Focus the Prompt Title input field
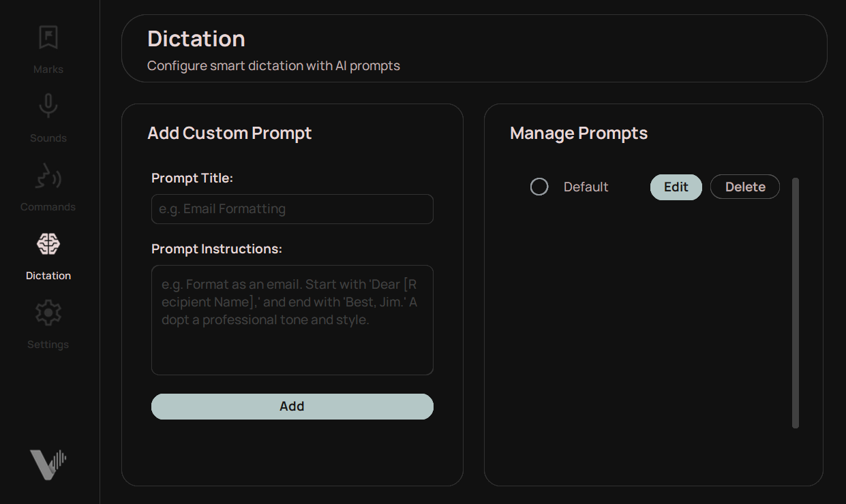This screenshot has width=846, height=504. (292, 209)
